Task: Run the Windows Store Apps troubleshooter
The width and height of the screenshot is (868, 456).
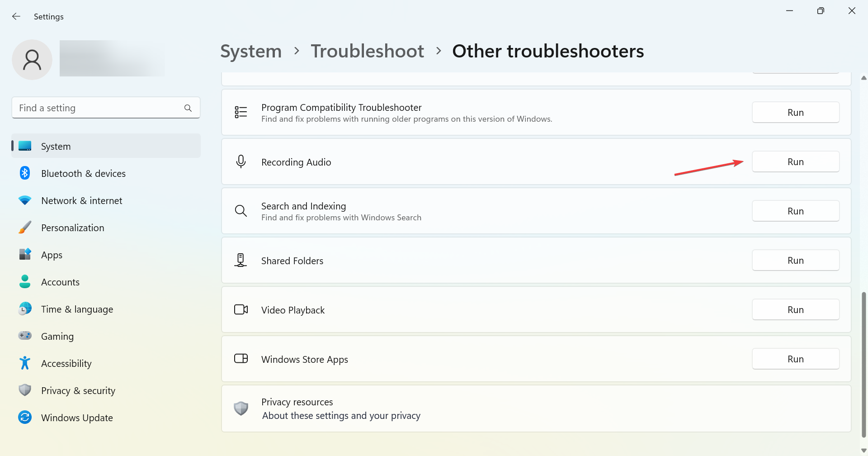Action: coord(795,359)
